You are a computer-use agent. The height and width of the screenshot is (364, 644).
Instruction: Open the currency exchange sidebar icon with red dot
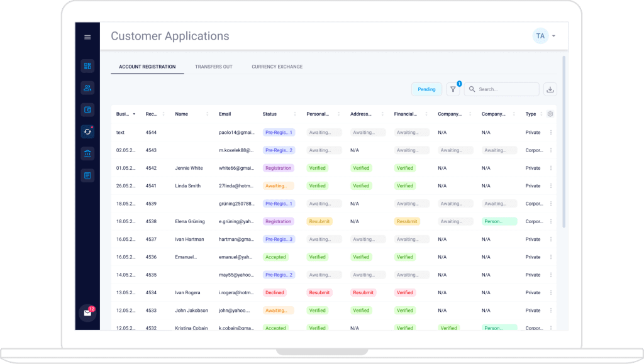click(x=87, y=132)
